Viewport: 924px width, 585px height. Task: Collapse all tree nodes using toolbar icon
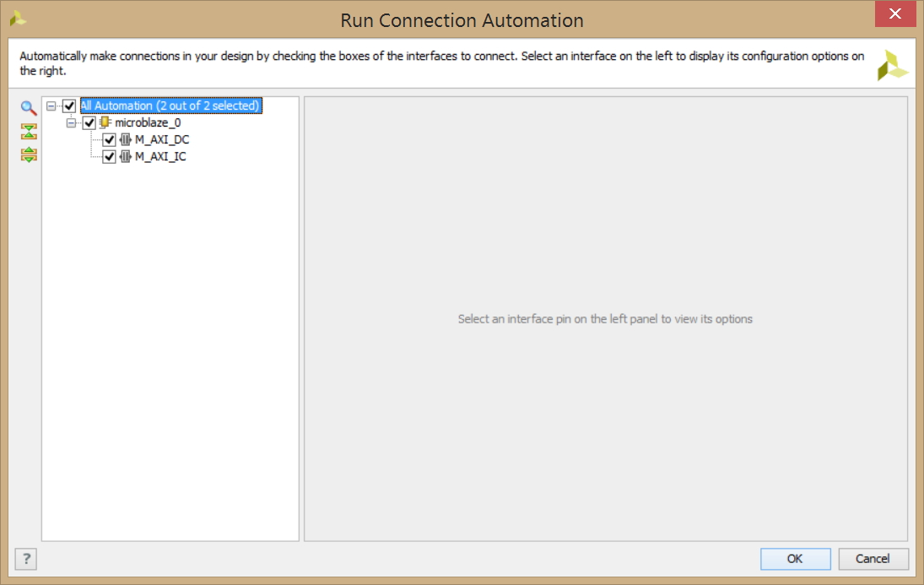(x=29, y=131)
